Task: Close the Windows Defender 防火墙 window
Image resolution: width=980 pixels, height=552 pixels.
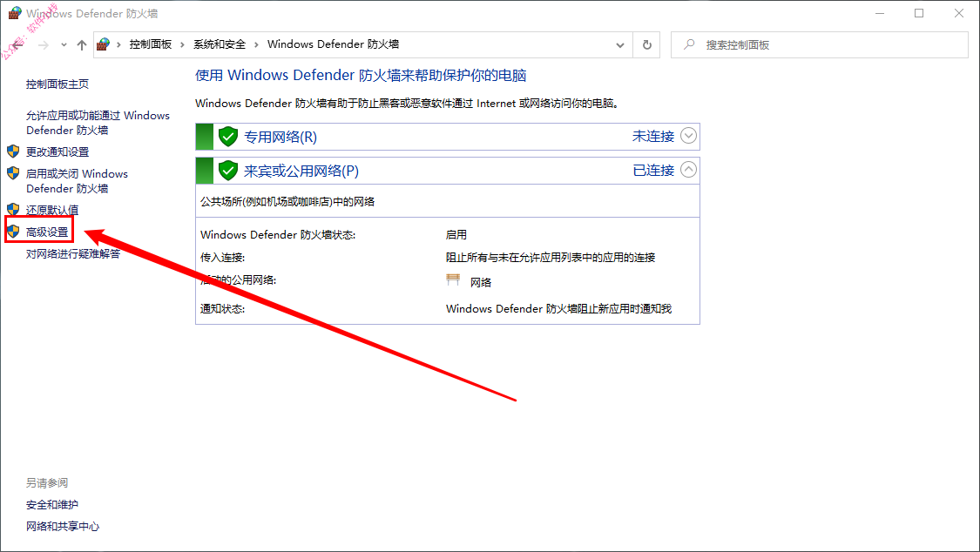Action: click(x=959, y=13)
